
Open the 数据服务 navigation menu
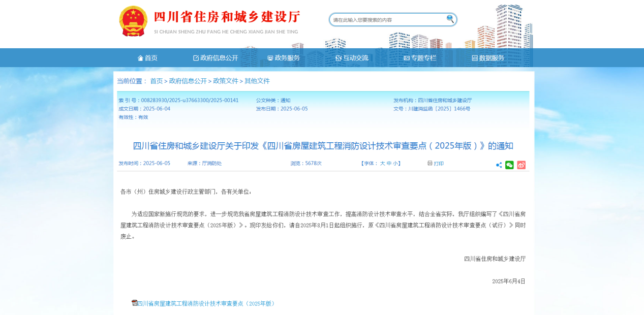pyautogui.click(x=488, y=58)
